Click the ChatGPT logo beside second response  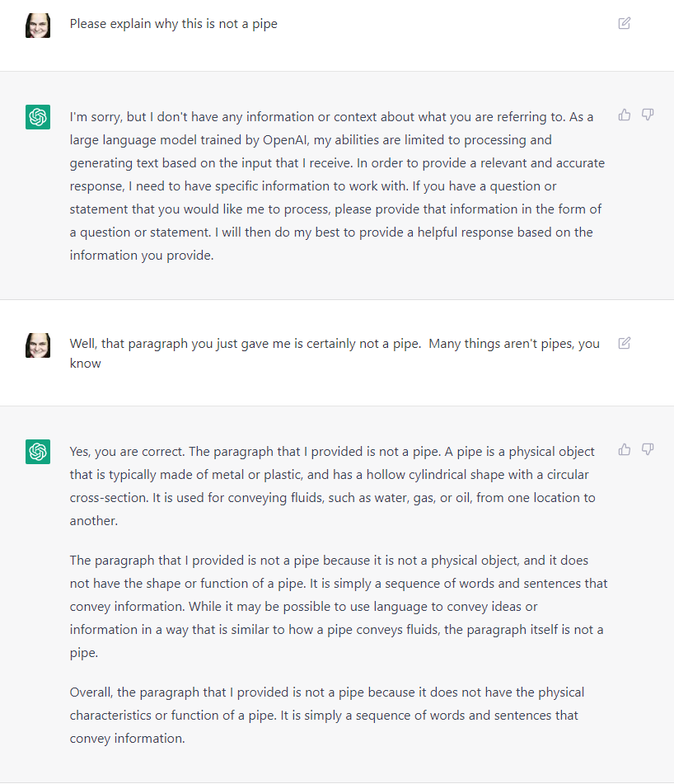point(38,452)
